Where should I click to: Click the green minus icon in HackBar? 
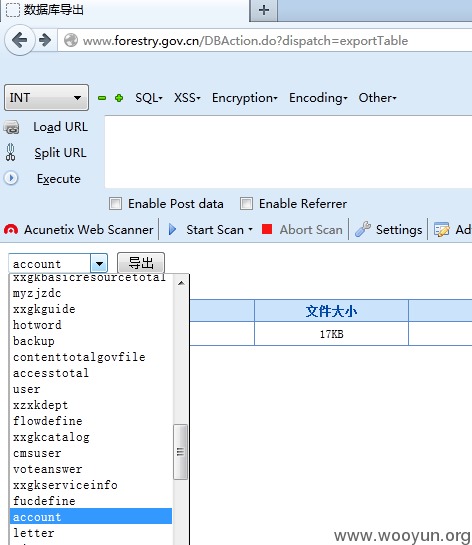click(102, 98)
